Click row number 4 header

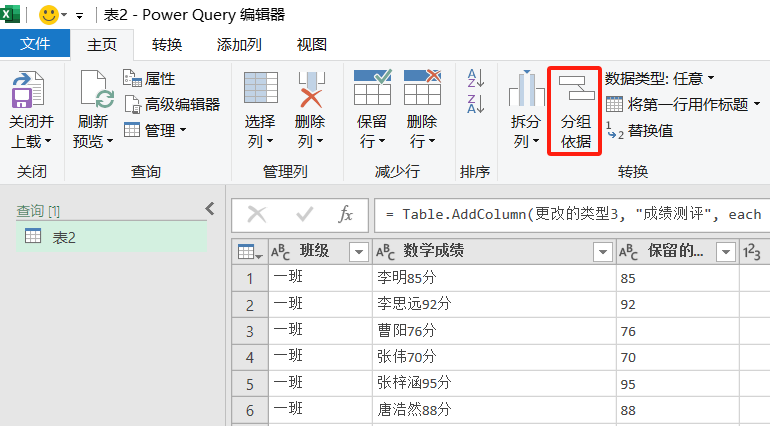pos(249,357)
